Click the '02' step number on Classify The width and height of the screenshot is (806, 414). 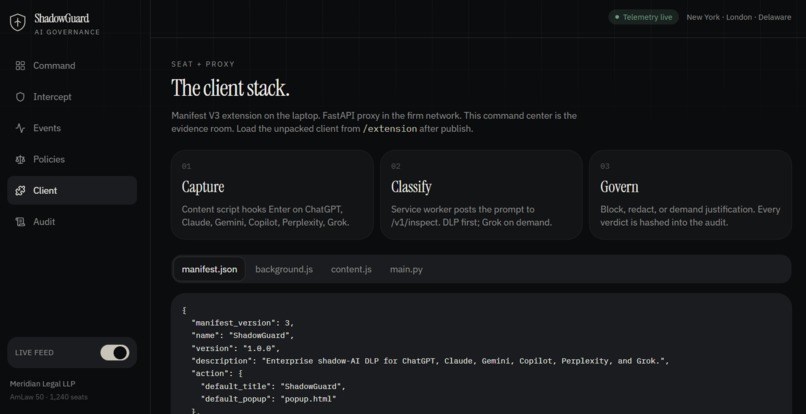[395, 166]
